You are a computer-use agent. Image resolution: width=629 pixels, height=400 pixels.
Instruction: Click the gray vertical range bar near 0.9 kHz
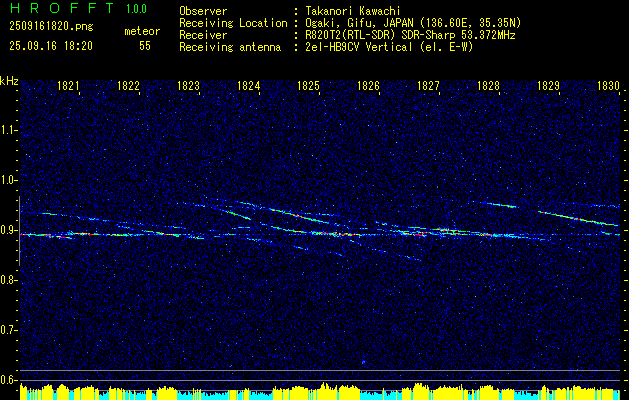point(19,231)
